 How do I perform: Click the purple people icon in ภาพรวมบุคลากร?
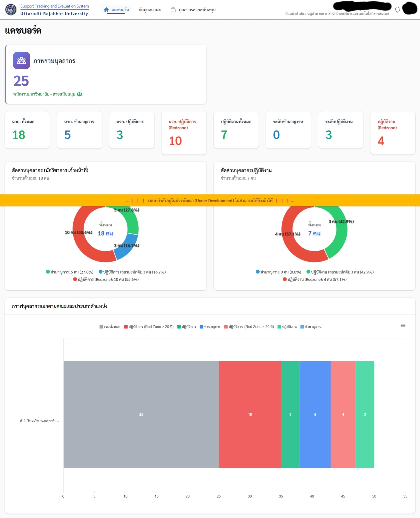click(x=21, y=61)
